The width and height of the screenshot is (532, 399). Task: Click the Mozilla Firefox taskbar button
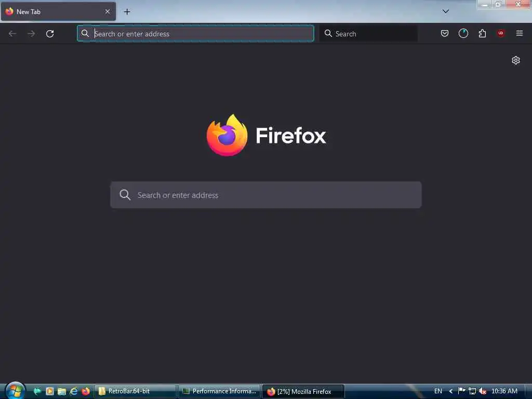(303, 392)
